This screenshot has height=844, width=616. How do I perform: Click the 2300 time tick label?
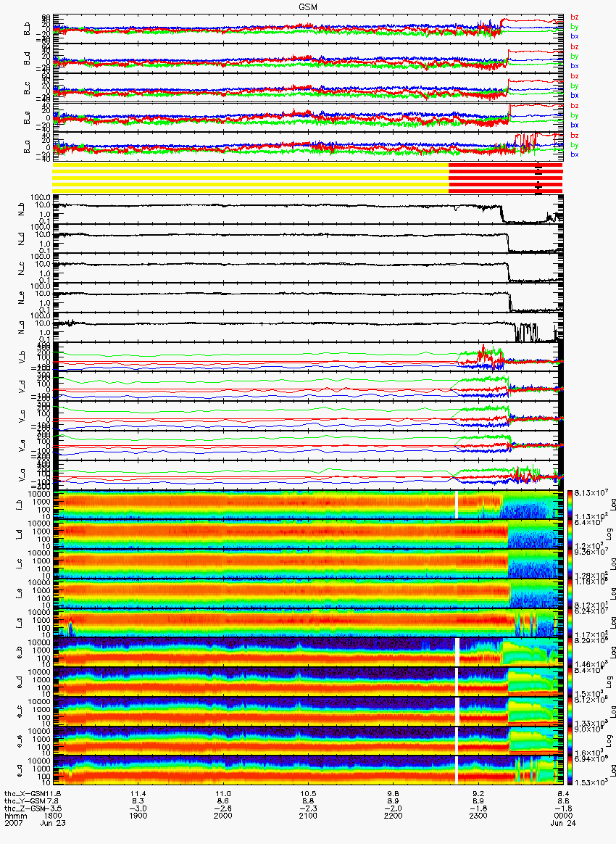pyautogui.click(x=478, y=816)
